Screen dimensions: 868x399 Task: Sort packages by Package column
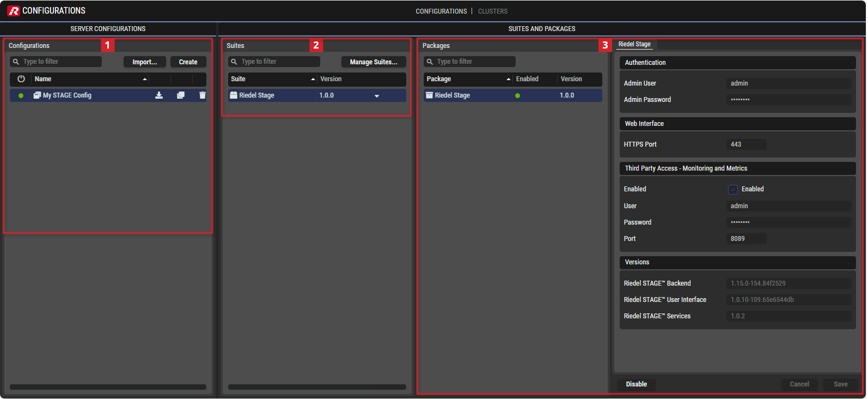pyautogui.click(x=469, y=79)
